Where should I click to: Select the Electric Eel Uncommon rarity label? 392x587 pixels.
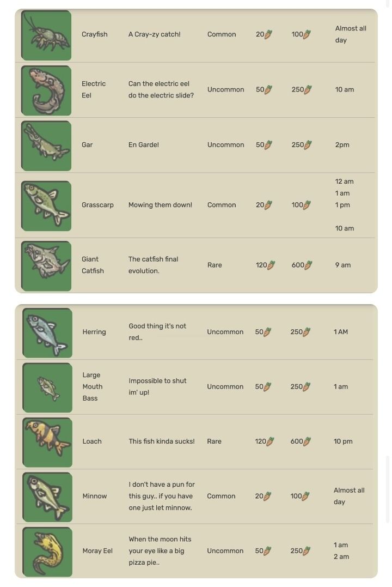pyautogui.click(x=225, y=89)
